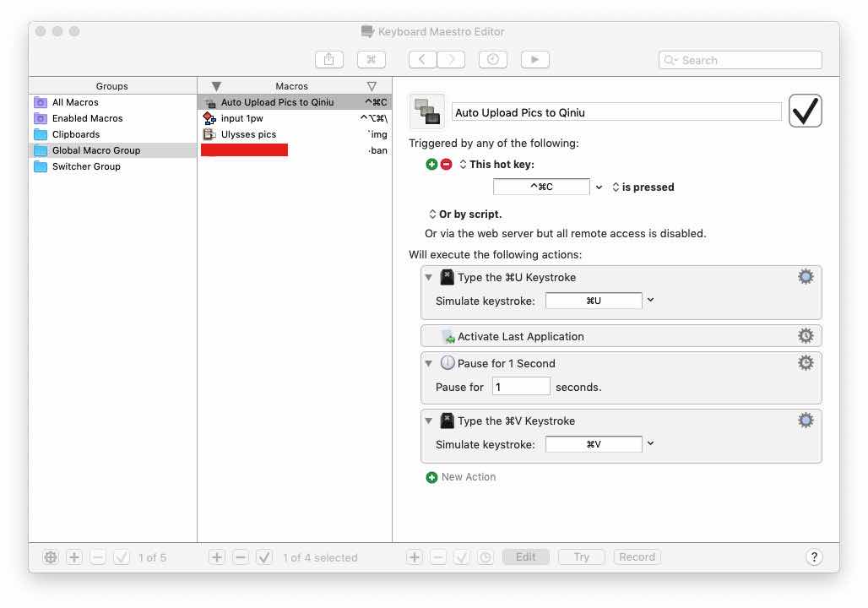Select the input 1pw macro
Screen dimensions: 868x608
click(295, 118)
